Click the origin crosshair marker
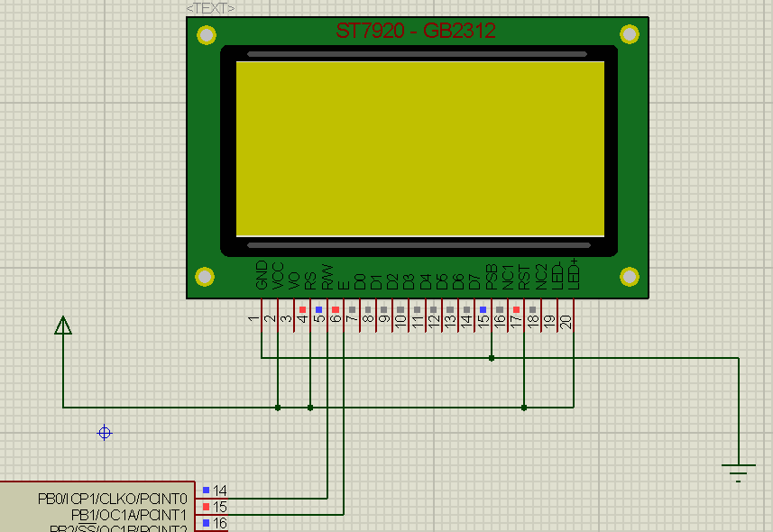The image size is (773, 532). tap(104, 433)
